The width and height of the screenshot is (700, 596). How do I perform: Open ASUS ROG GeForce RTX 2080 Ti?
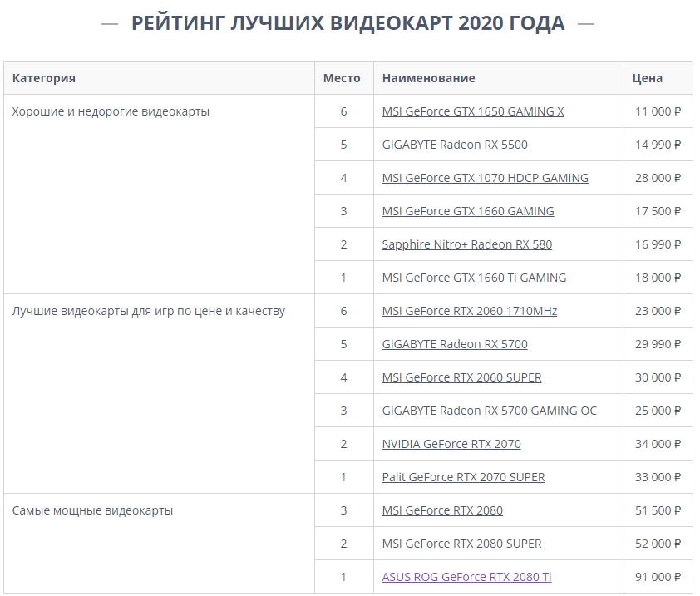[x=466, y=577]
